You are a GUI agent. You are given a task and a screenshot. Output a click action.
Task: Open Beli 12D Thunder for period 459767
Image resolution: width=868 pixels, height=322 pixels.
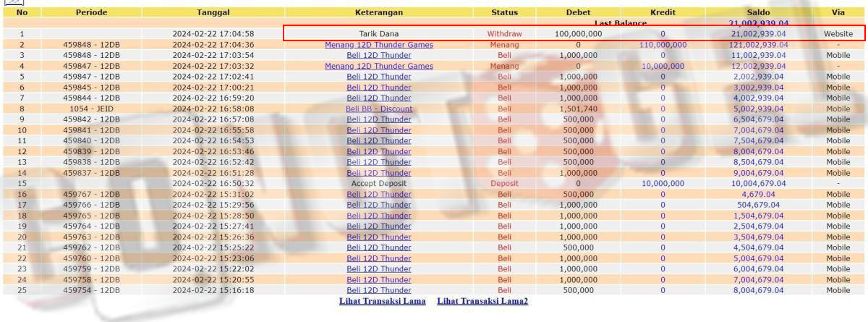click(379, 194)
